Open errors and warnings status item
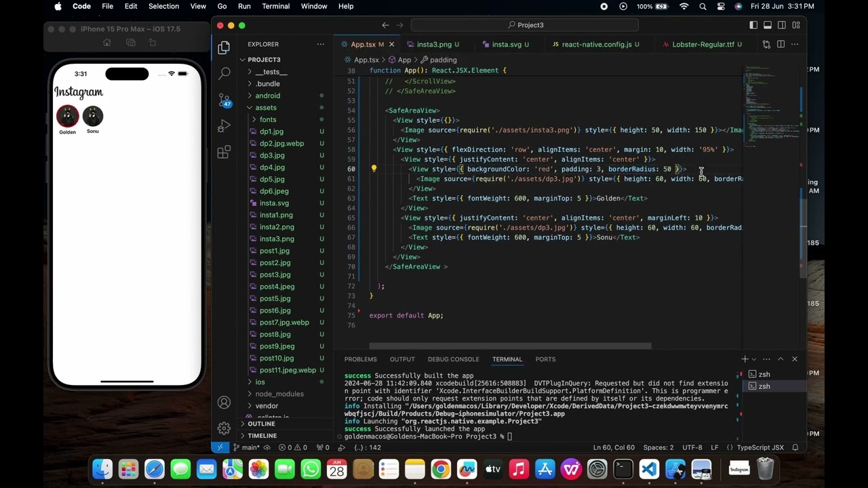 click(x=293, y=447)
